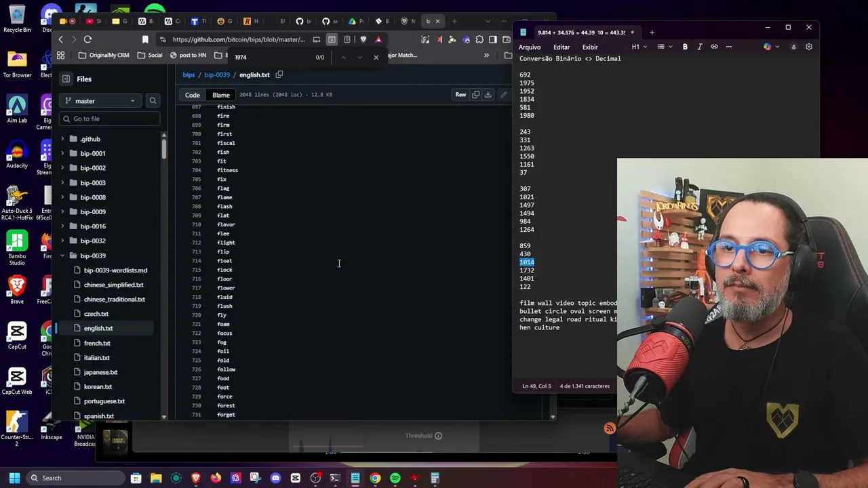Open the 'post to HN' bookmark

click(187, 56)
